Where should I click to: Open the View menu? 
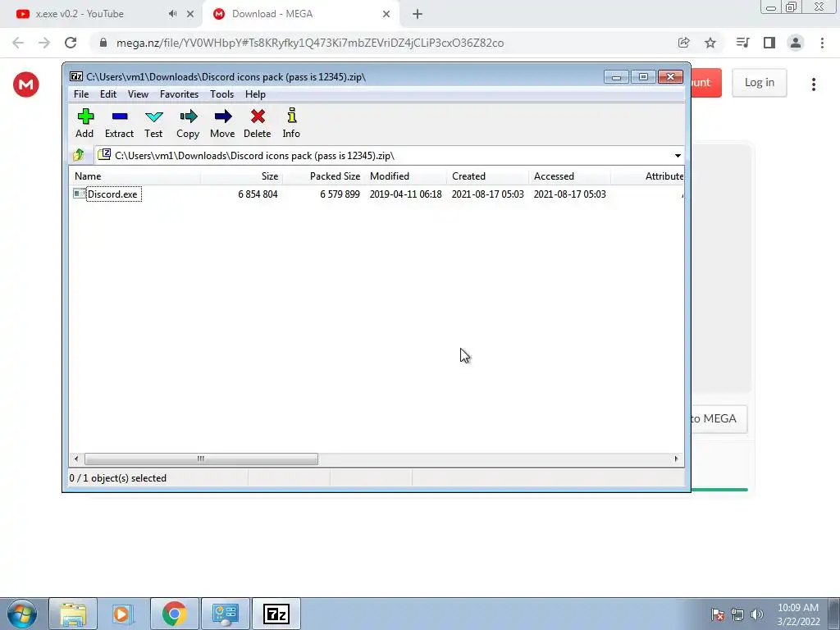pos(138,94)
